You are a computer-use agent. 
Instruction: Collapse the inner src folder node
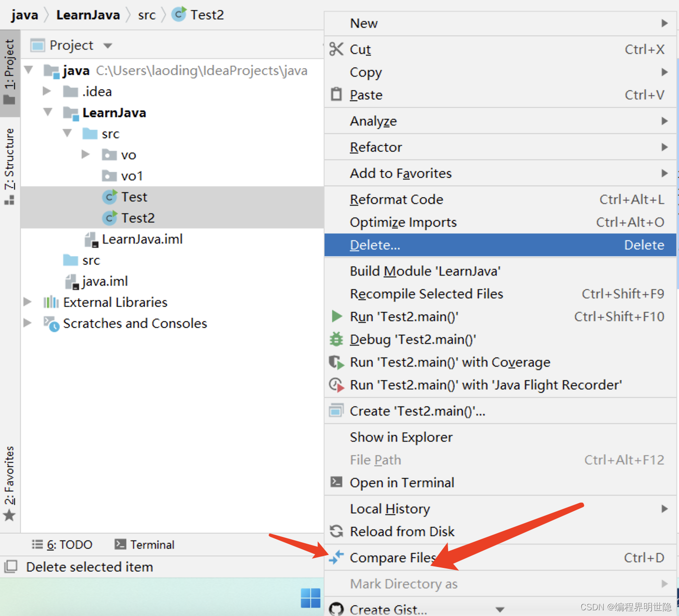pos(68,133)
